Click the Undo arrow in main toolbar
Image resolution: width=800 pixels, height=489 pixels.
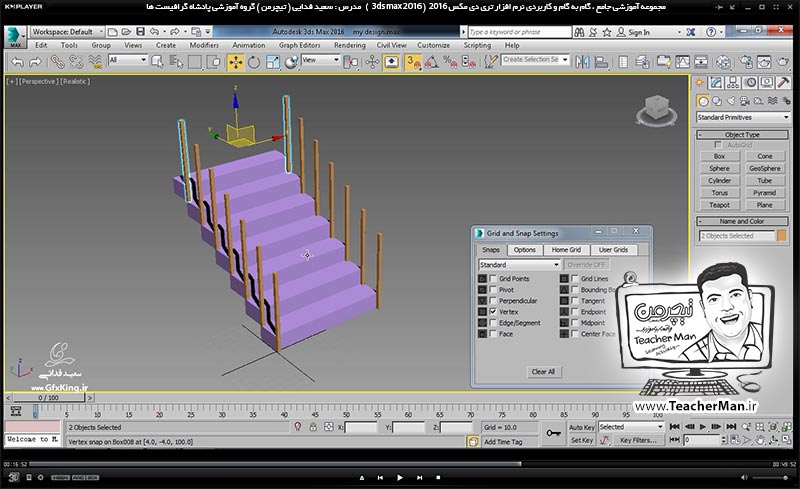pos(17,62)
